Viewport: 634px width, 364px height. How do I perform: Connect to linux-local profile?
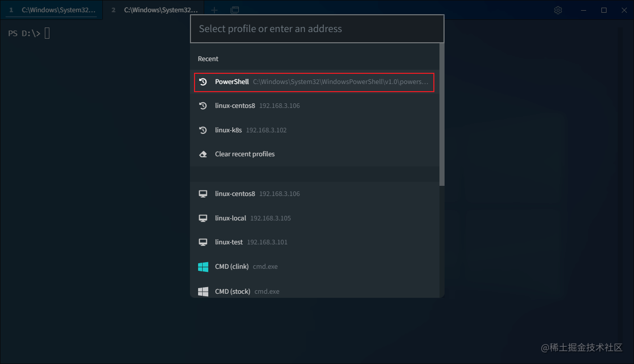click(x=314, y=218)
